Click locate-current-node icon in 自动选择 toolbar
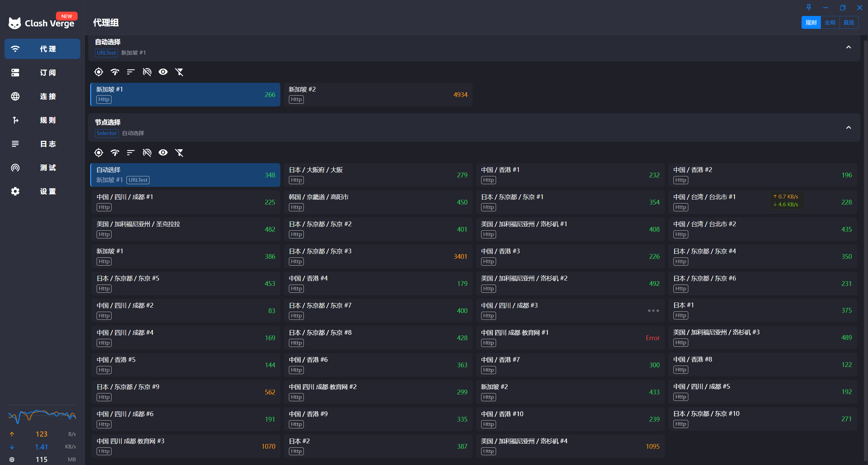Image resolution: width=868 pixels, height=465 pixels. pos(99,72)
